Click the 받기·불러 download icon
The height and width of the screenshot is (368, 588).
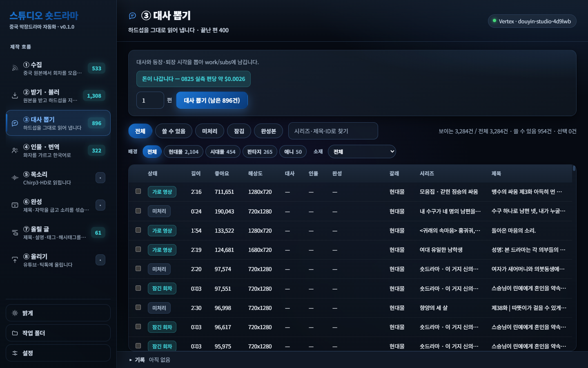point(15,96)
